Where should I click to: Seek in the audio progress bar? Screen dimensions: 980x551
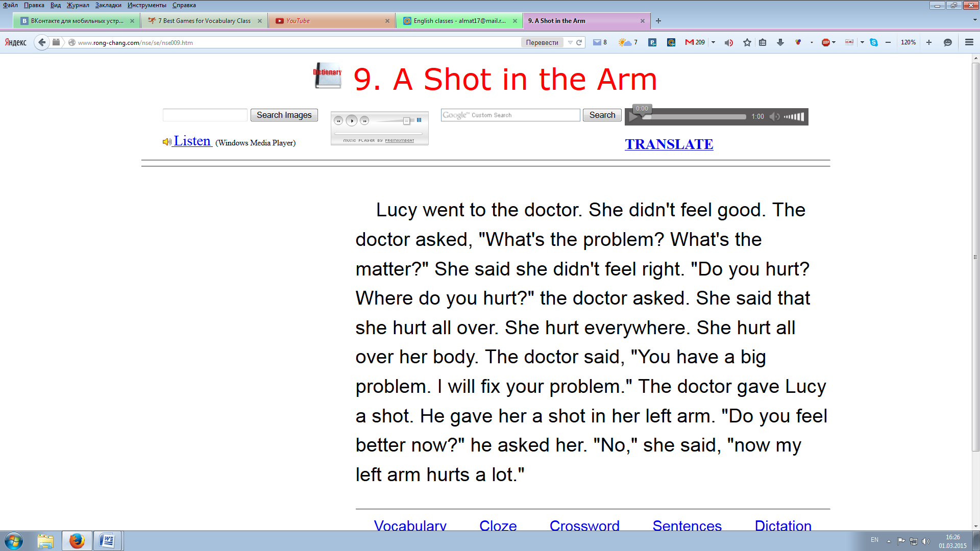tap(694, 117)
